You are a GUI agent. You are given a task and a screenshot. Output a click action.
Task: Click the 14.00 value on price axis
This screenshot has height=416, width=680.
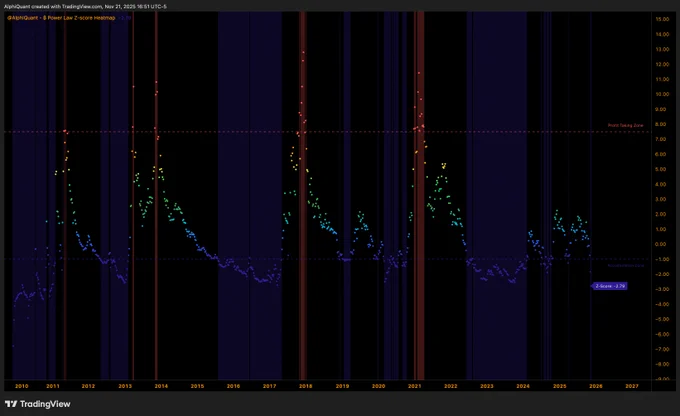[662, 34]
